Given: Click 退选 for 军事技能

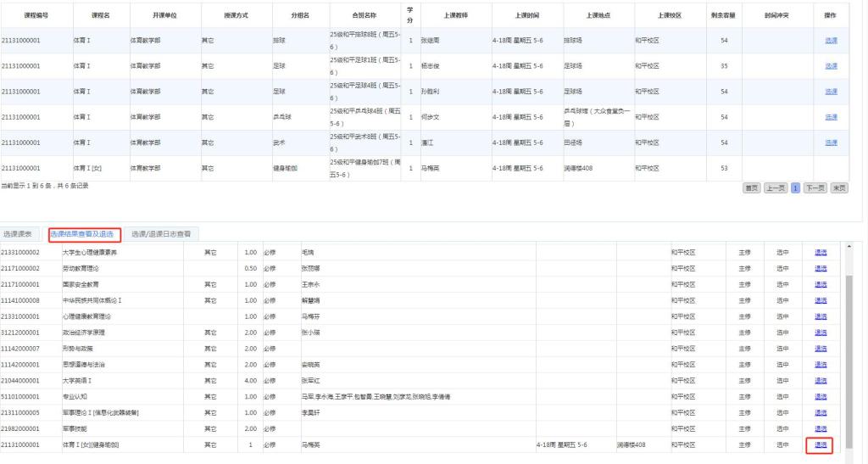Looking at the screenshot, I should [x=821, y=428].
